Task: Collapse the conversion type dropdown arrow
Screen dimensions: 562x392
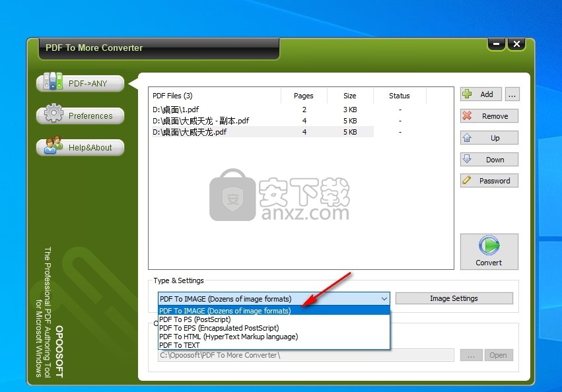Action: click(x=384, y=298)
